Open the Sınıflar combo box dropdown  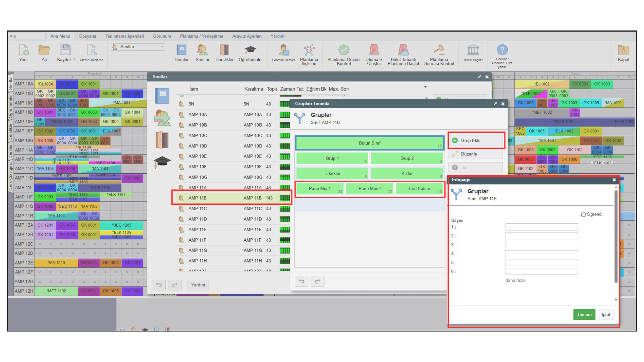pos(162,47)
